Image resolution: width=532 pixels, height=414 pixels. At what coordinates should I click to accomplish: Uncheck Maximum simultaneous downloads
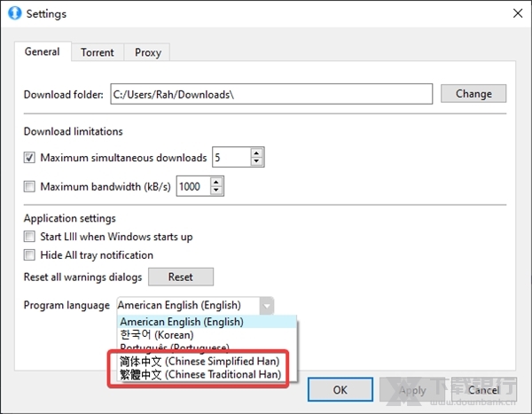point(29,158)
